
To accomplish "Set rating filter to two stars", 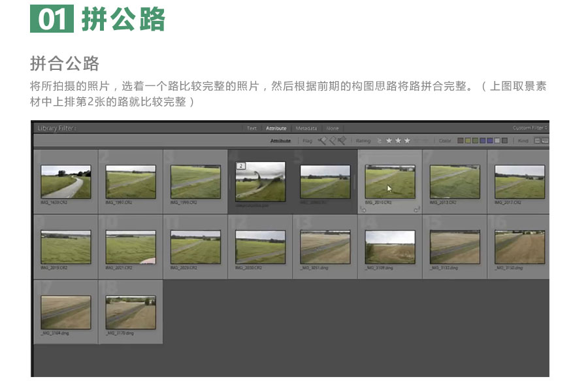I will [x=398, y=141].
